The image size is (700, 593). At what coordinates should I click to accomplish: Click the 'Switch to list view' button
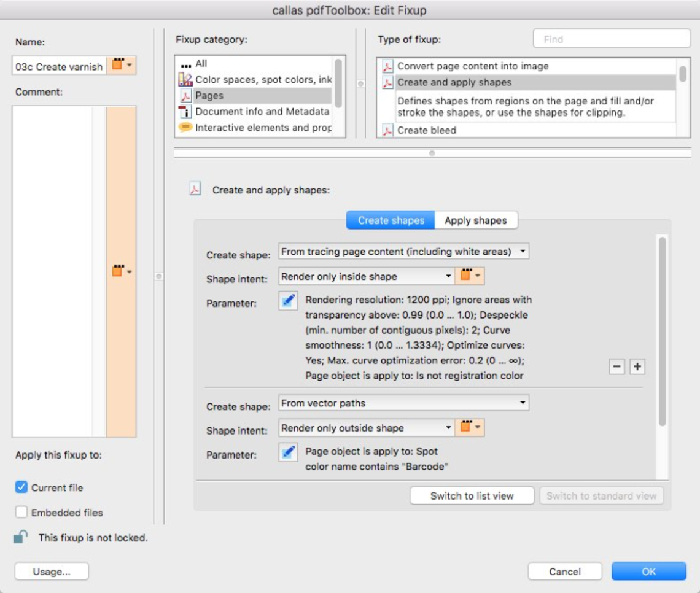(x=472, y=496)
